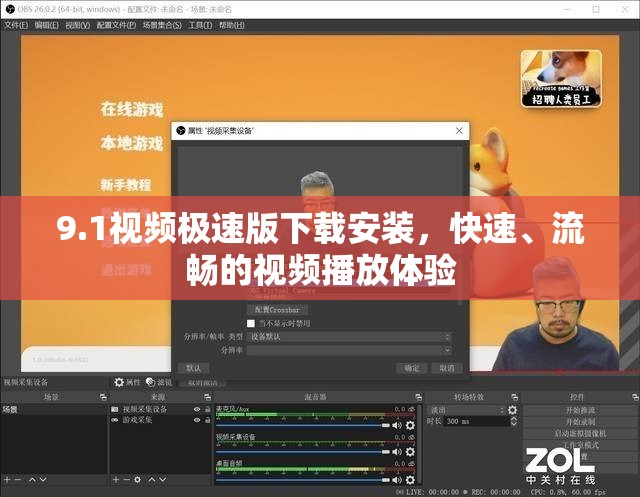Click the OBS logo in main window title bar
The width and height of the screenshot is (640, 497).
click(x=10, y=9)
